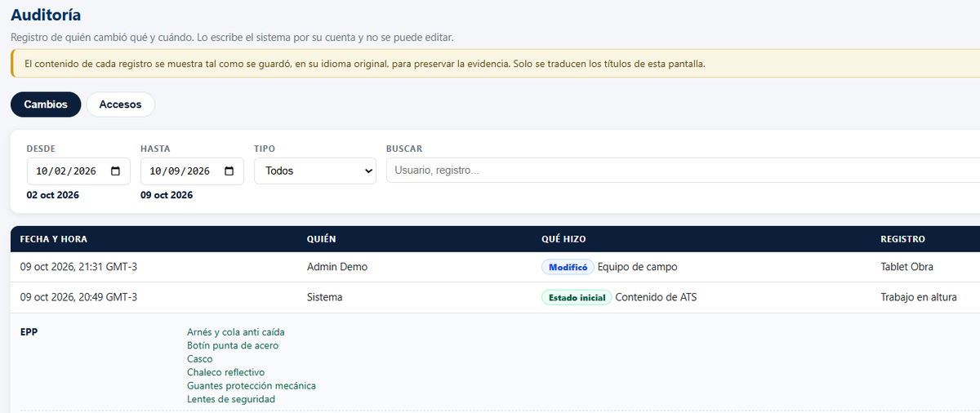Click the Buscar search input field
Viewport: 980px width, 413px height.
683,171
